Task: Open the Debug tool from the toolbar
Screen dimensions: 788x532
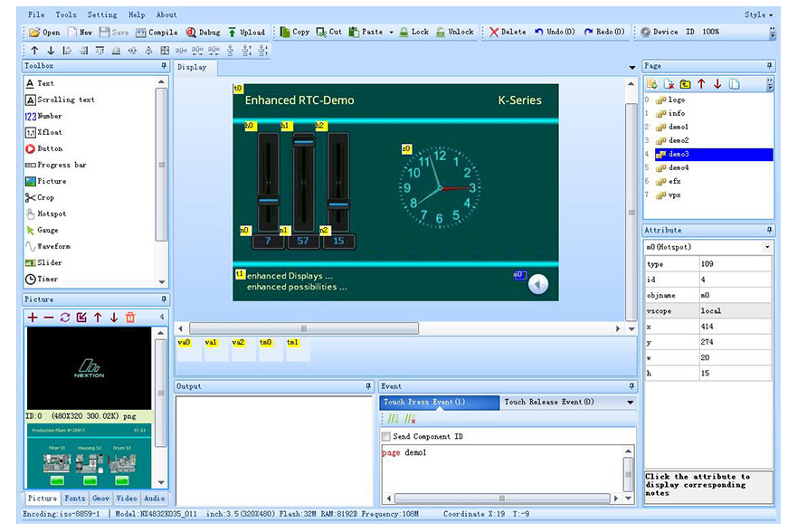Action: (203, 32)
